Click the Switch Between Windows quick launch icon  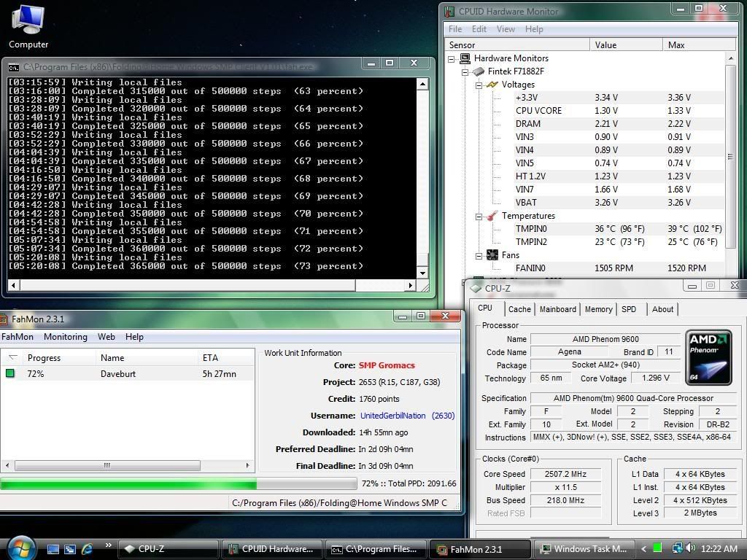click(x=70, y=549)
